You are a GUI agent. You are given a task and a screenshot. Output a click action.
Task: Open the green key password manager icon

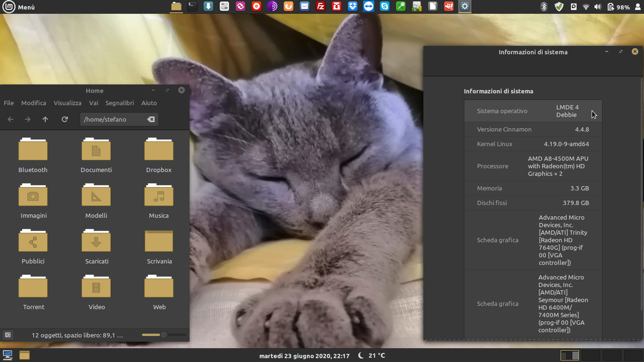click(x=400, y=7)
